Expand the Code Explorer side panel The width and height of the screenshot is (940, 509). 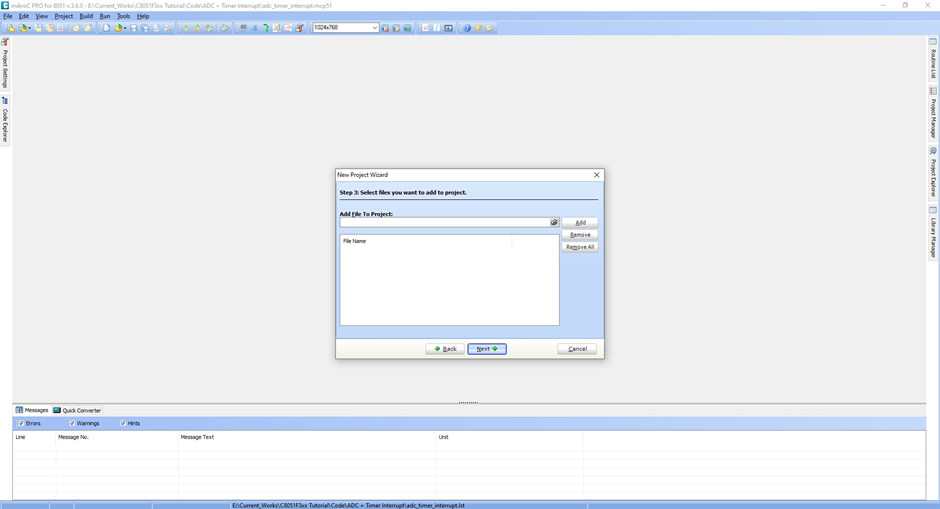pyautogui.click(x=5, y=120)
